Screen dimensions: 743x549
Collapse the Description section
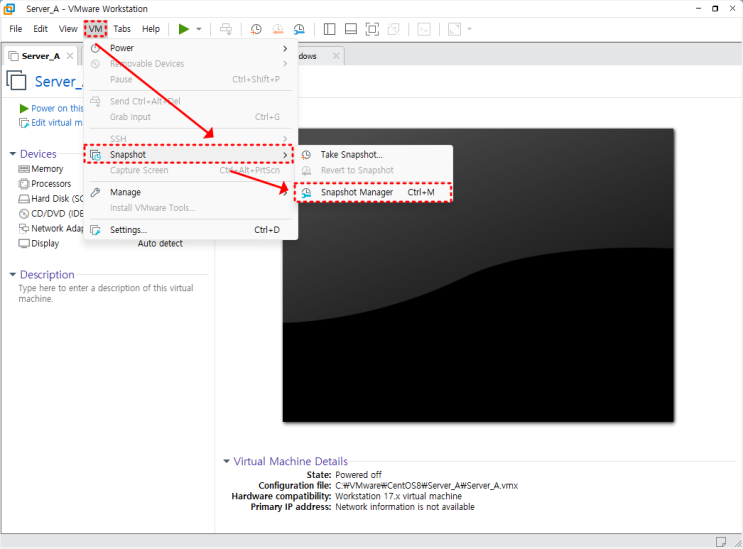(13, 275)
